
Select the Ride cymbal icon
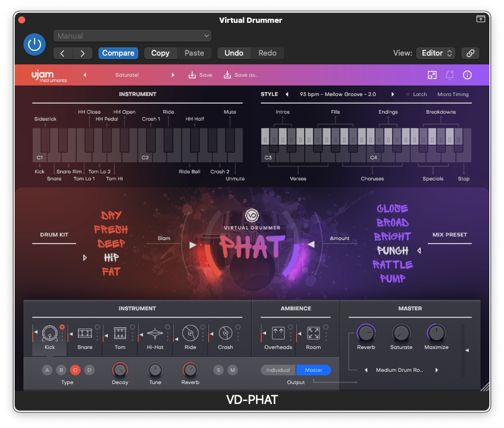click(x=190, y=333)
